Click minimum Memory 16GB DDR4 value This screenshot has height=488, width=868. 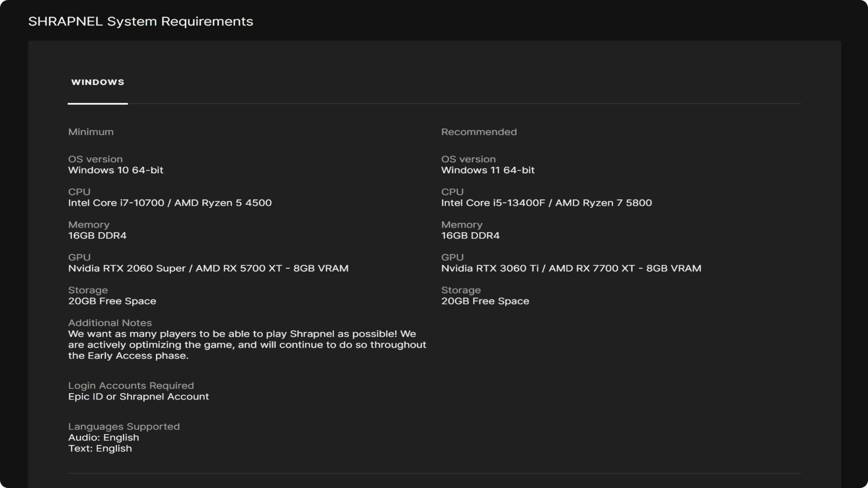tap(97, 236)
